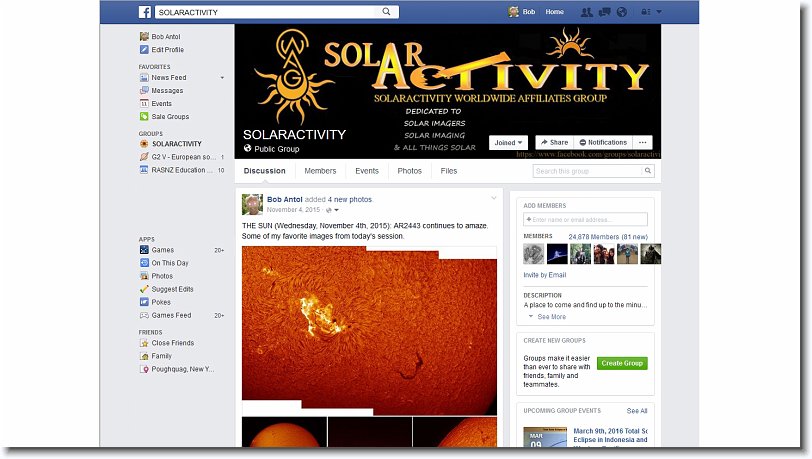
Task: Open Messages chat icon in top bar
Action: pyautogui.click(x=604, y=12)
